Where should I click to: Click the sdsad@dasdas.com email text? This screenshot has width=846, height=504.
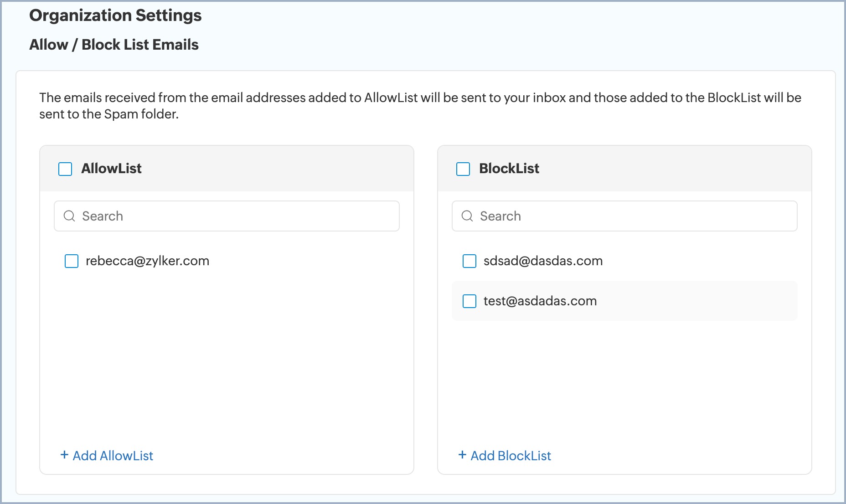click(x=543, y=261)
